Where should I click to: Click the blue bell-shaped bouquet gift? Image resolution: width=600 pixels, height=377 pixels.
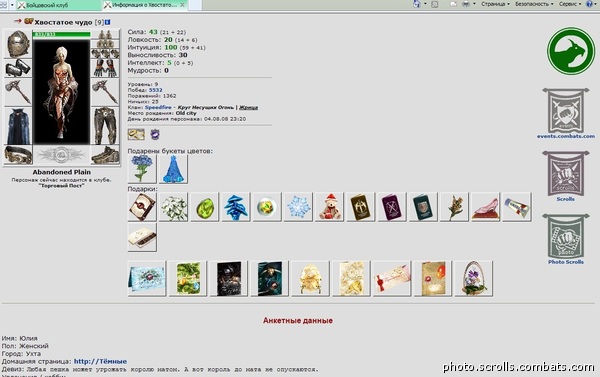pyautogui.click(x=173, y=168)
